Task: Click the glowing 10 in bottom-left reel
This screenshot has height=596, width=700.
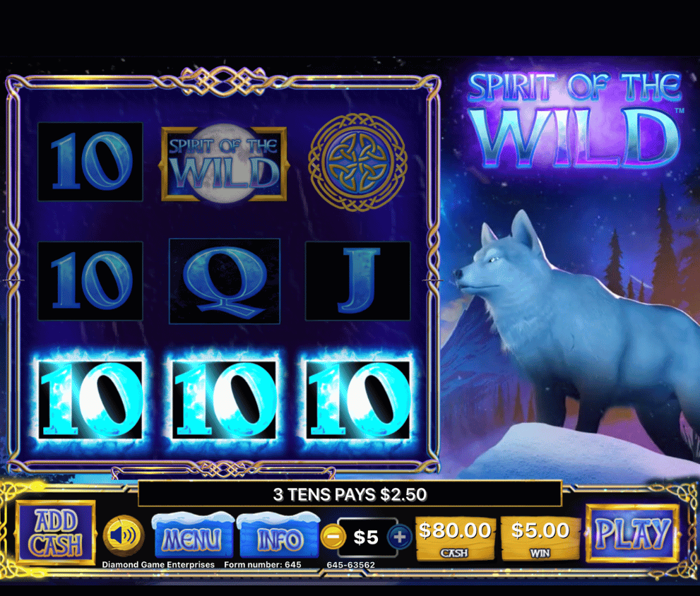Action: (90, 400)
